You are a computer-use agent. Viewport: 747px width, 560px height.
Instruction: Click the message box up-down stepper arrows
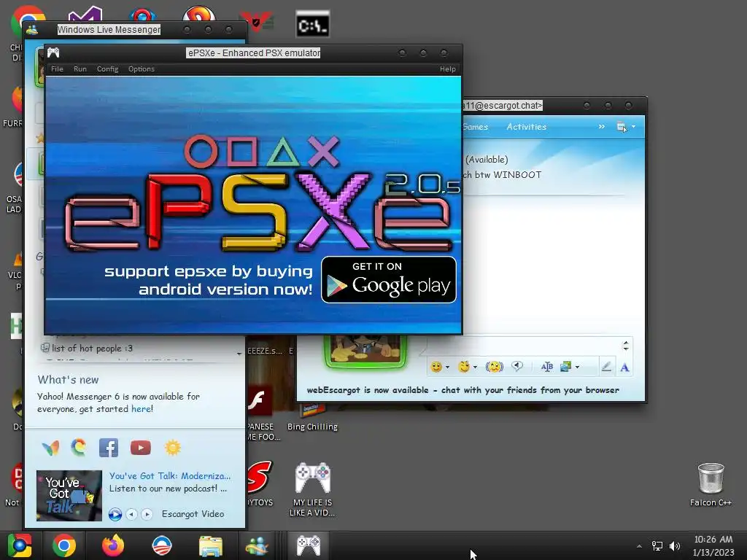tap(626, 346)
